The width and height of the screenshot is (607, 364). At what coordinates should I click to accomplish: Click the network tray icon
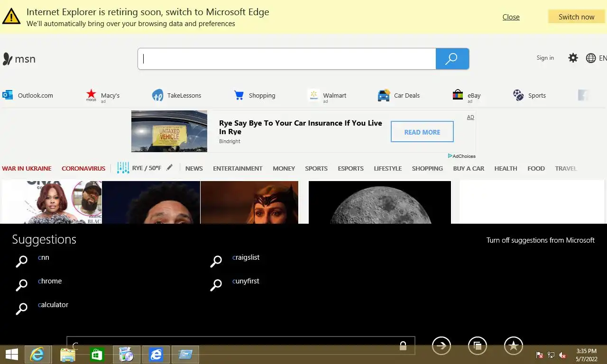551,355
